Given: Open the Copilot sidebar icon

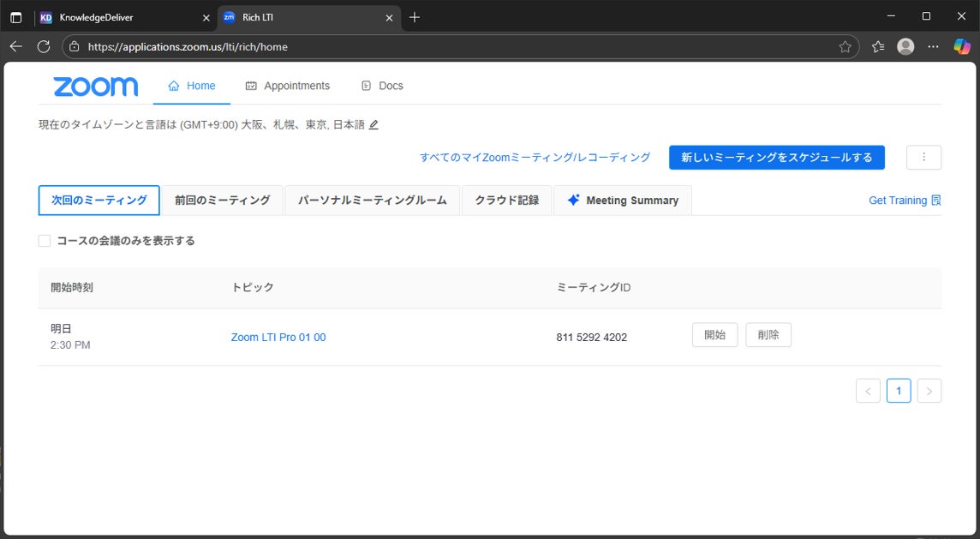Looking at the screenshot, I should pos(962,47).
